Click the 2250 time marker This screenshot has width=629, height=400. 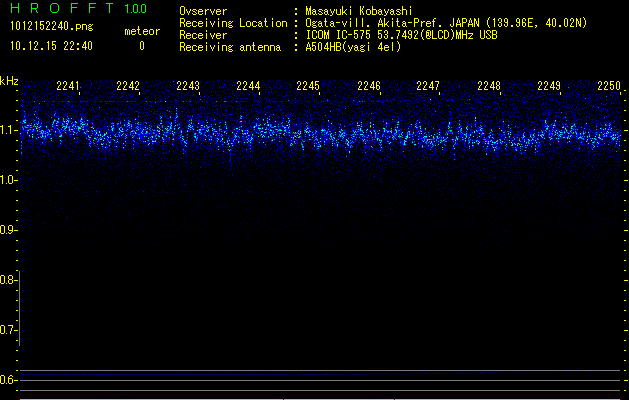tap(608, 87)
